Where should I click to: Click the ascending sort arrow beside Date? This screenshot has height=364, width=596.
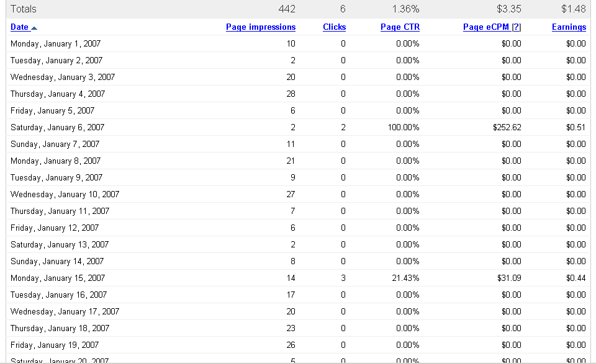pos(34,27)
